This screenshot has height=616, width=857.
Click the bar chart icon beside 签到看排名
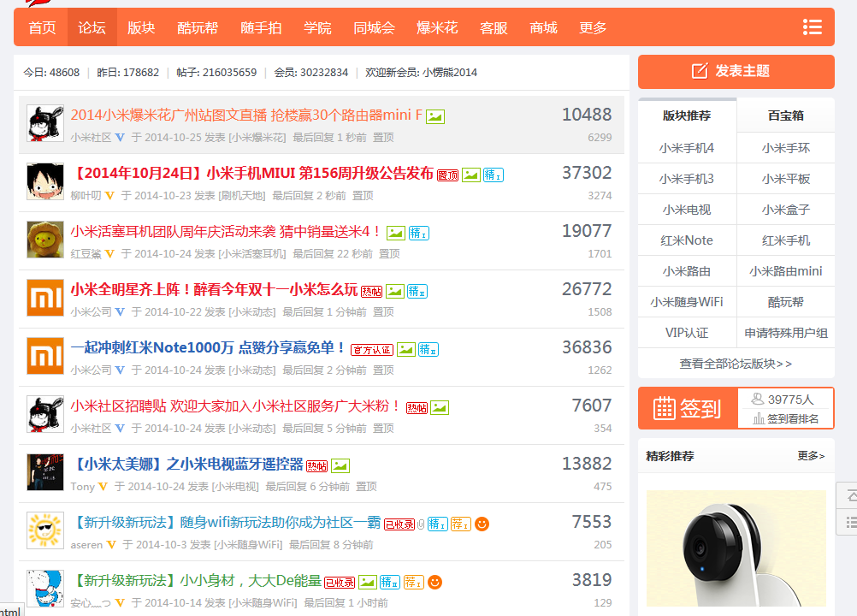click(x=759, y=418)
